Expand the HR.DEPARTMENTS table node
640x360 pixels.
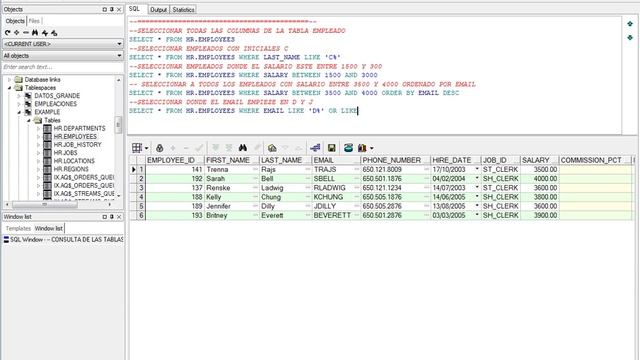pyautogui.click(x=38, y=129)
